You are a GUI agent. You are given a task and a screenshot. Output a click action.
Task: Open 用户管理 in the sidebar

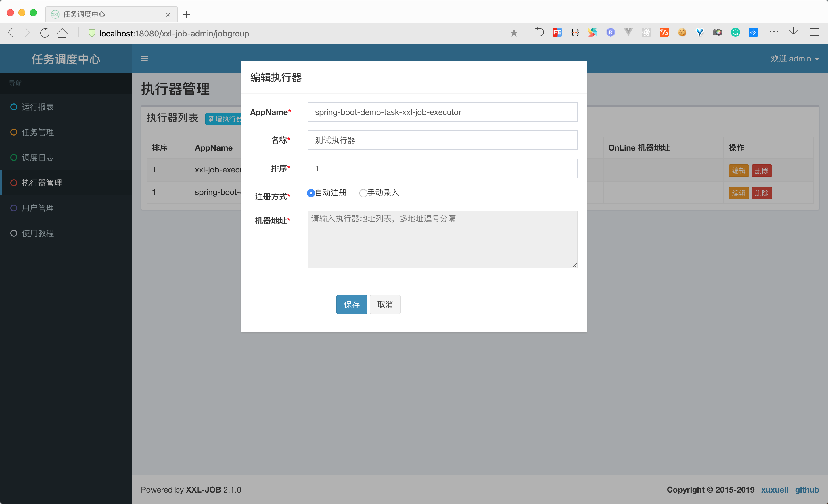point(66,208)
